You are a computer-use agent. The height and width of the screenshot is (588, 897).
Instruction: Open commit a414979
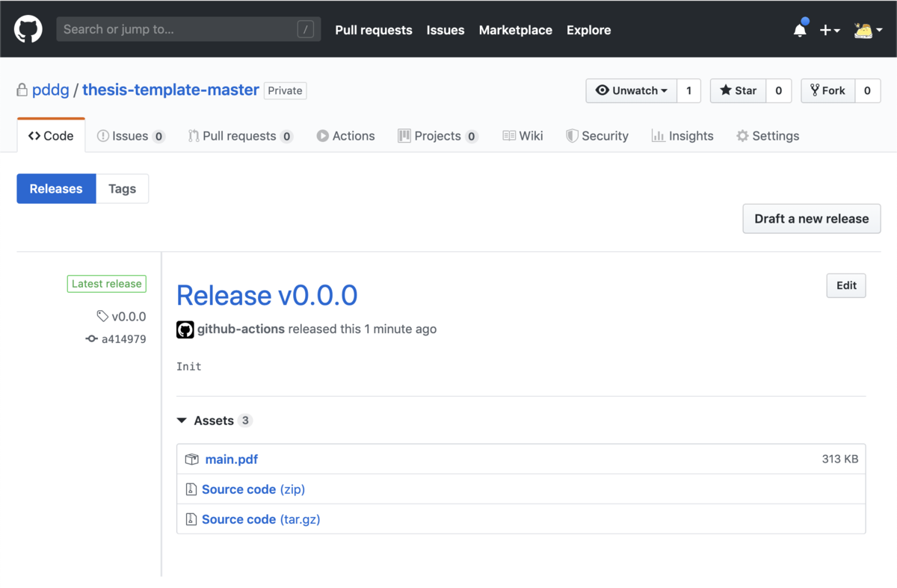[116, 338]
